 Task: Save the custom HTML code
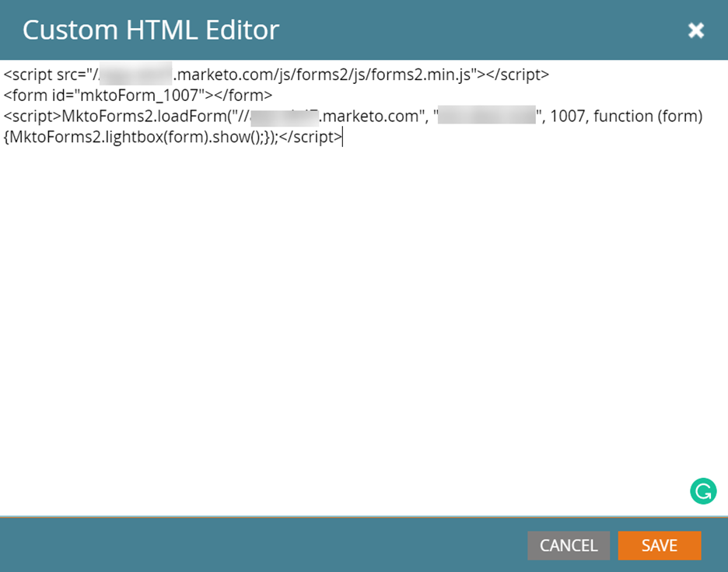pyautogui.click(x=660, y=546)
